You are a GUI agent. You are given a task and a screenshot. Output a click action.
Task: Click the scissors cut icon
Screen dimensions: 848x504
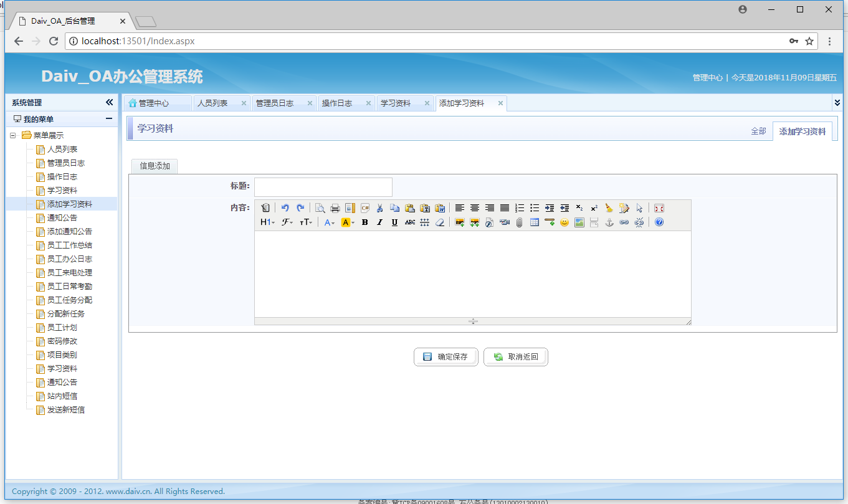pos(379,208)
